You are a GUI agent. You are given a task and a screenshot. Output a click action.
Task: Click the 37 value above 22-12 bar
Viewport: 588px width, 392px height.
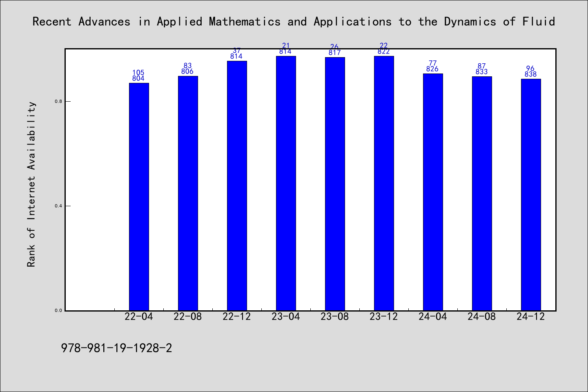(236, 51)
